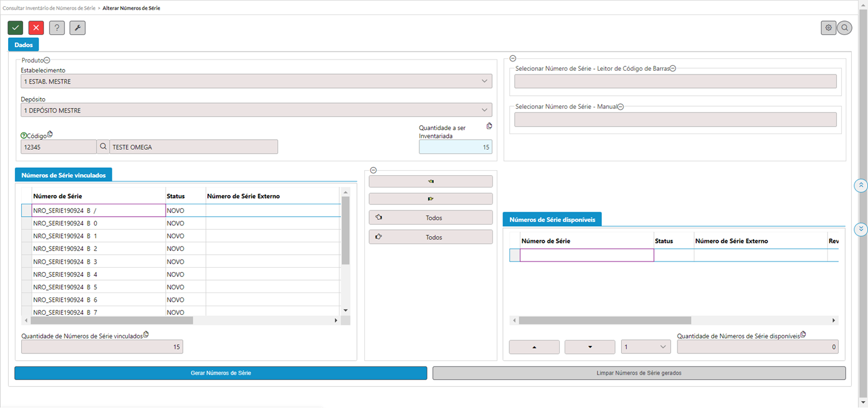Screen dimensions: 868x408
Task: Collapse the Leitor de Código de Barras section
Action: point(673,69)
